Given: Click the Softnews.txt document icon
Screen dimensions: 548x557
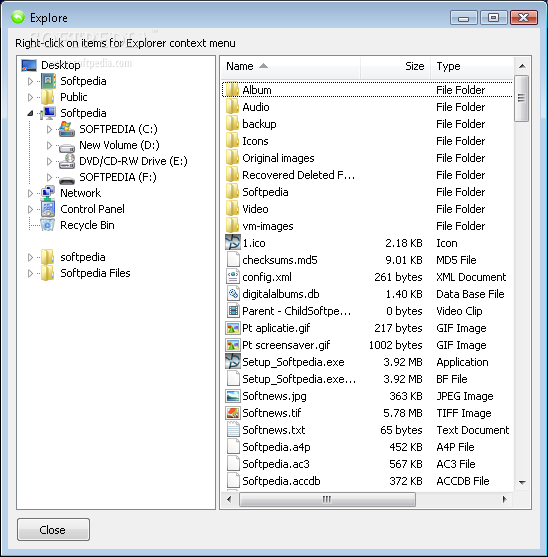Looking at the screenshot, I should click(233, 430).
